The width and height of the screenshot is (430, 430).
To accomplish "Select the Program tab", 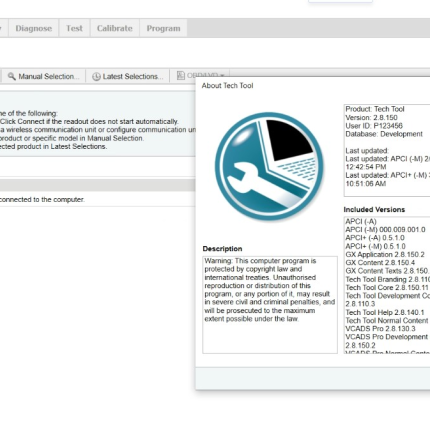I will click(x=163, y=28).
